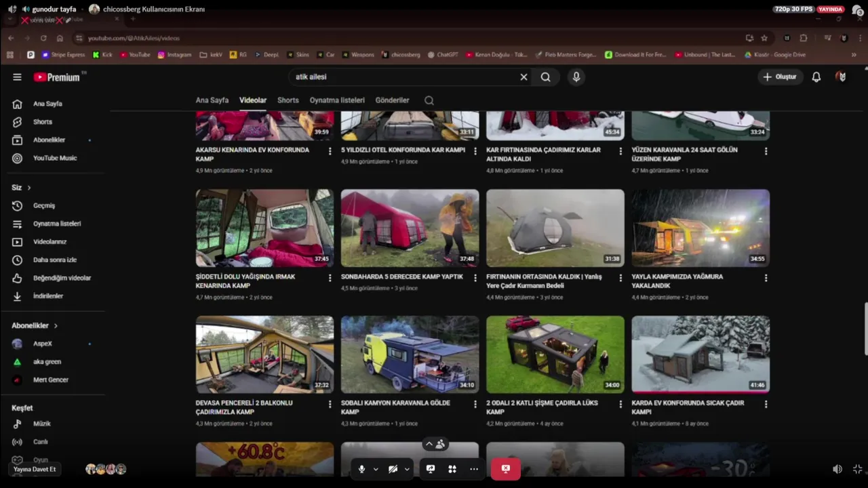Click the screen share button in stream controls
The height and width of the screenshot is (488, 868).
(431, 469)
